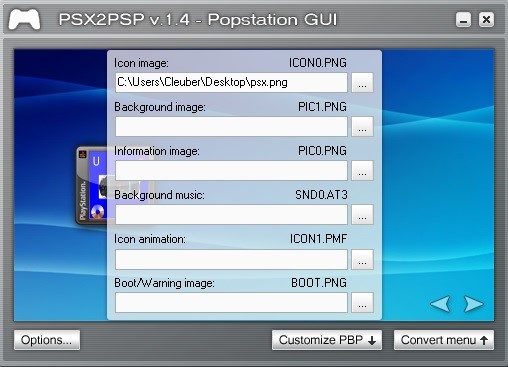Click the PIC1.PNG label
The image size is (508, 367).
[x=322, y=107]
